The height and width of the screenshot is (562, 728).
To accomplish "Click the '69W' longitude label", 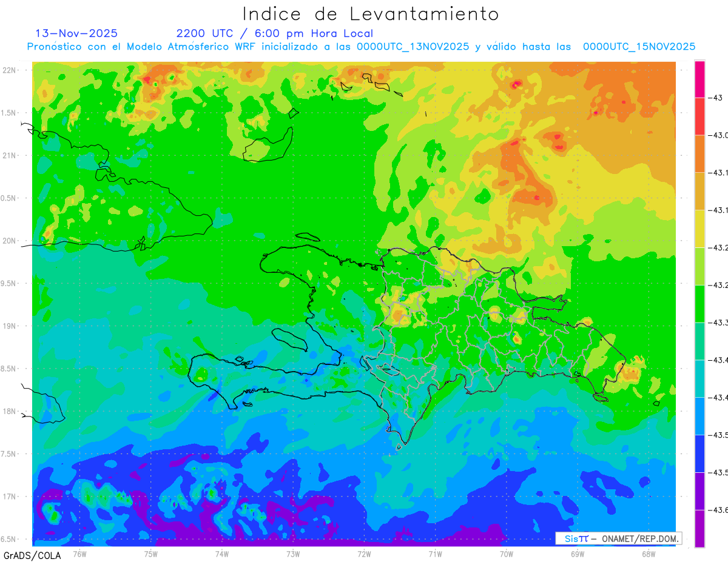I will click(x=578, y=554).
